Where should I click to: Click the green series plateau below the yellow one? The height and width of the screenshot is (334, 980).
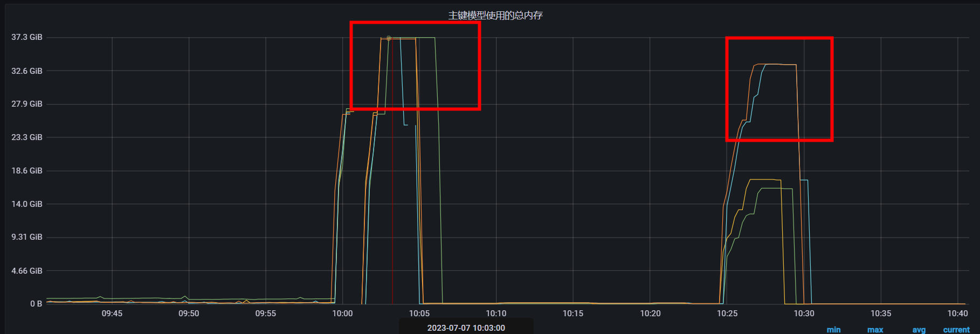tap(776, 189)
